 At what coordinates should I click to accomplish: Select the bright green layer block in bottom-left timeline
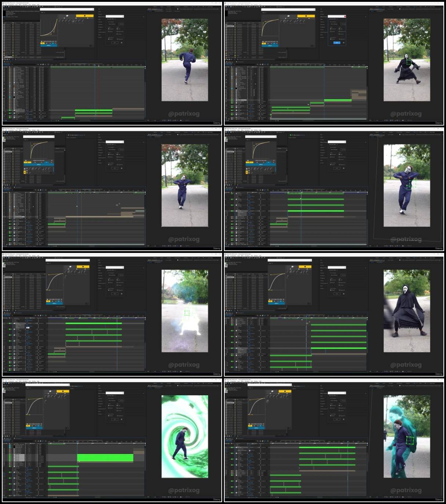click(105, 458)
